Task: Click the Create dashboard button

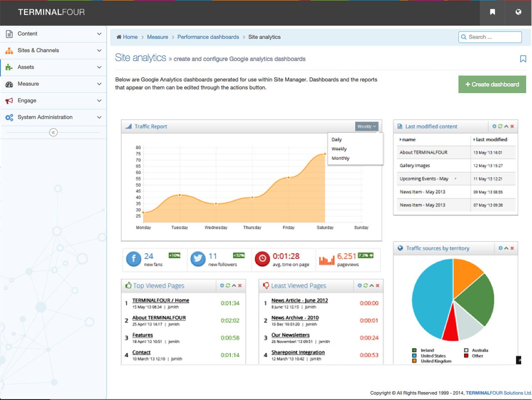Action: point(492,84)
